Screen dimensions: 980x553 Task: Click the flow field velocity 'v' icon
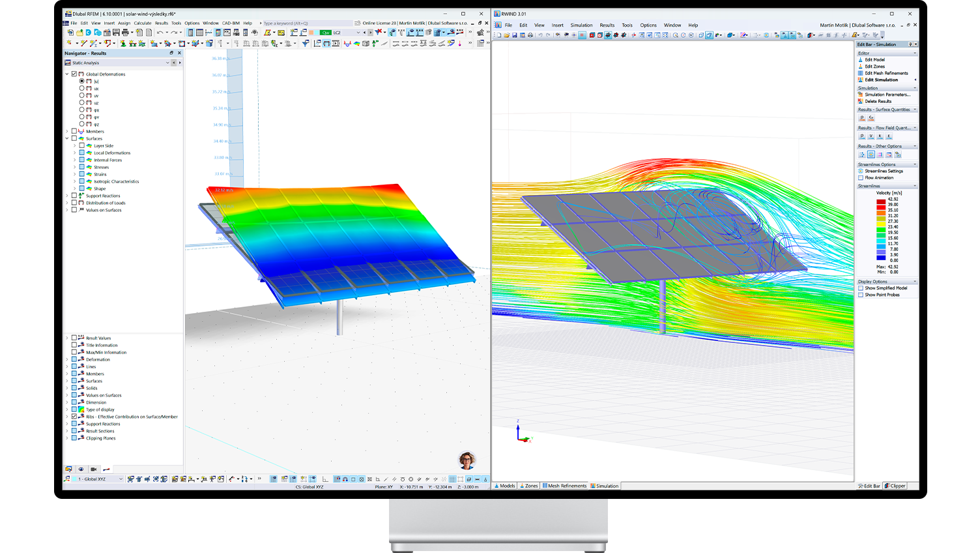[x=871, y=136]
